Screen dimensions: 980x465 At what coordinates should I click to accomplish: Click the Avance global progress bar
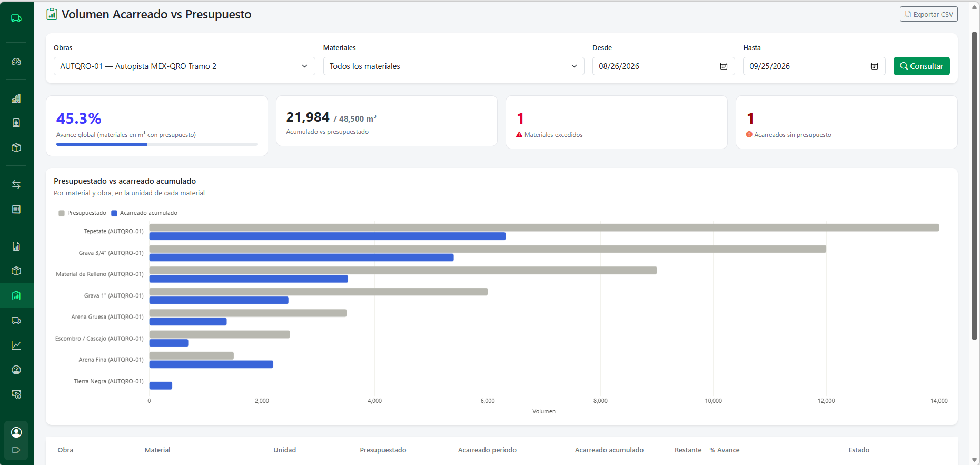click(157, 144)
